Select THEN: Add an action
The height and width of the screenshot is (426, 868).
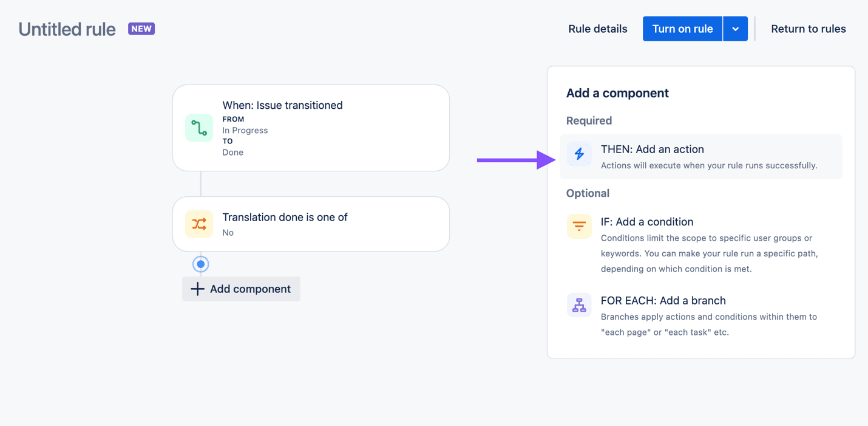[x=653, y=149]
